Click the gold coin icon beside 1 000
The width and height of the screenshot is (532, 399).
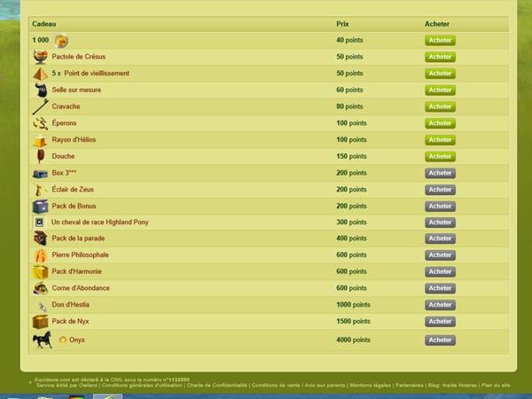pyautogui.click(x=60, y=40)
